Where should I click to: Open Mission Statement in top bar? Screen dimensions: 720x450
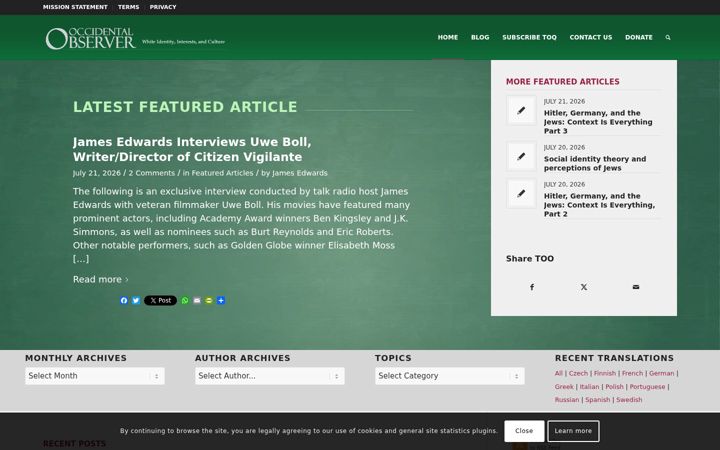(75, 7)
